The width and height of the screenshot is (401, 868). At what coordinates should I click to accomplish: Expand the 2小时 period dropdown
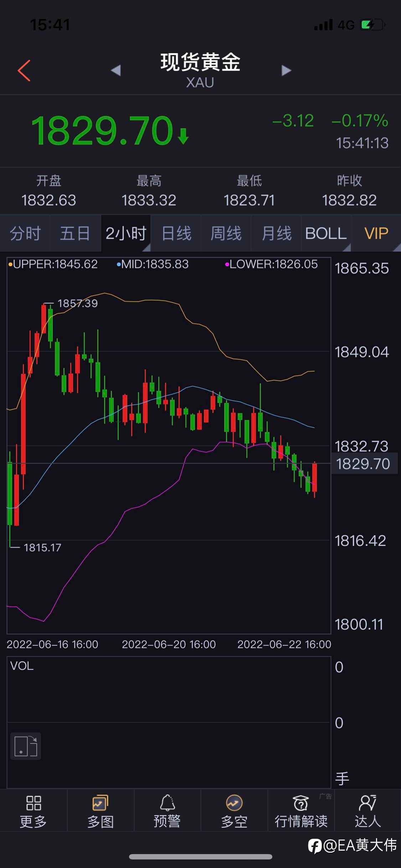pyautogui.click(x=126, y=233)
